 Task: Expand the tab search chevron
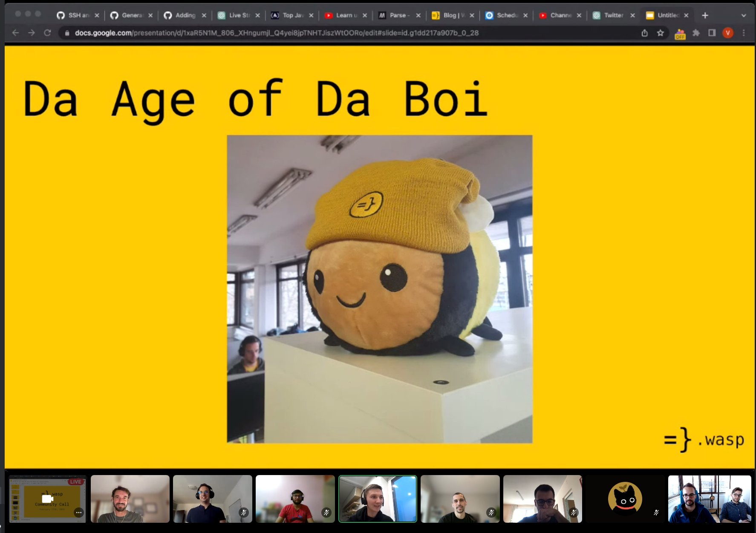tap(744, 15)
